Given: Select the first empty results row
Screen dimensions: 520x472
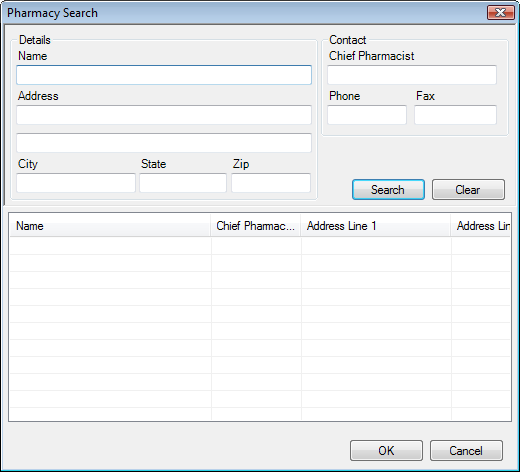Looking at the screenshot, I should point(260,246).
